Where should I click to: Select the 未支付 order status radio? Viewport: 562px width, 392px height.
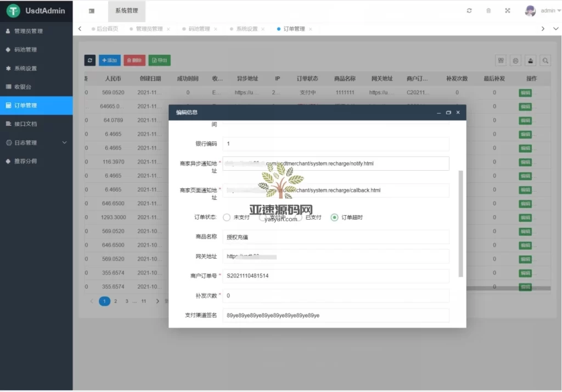(227, 217)
